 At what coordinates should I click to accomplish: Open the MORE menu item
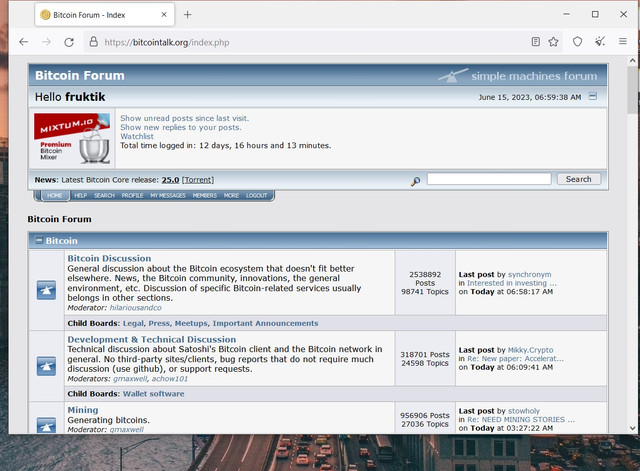pyautogui.click(x=231, y=196)
